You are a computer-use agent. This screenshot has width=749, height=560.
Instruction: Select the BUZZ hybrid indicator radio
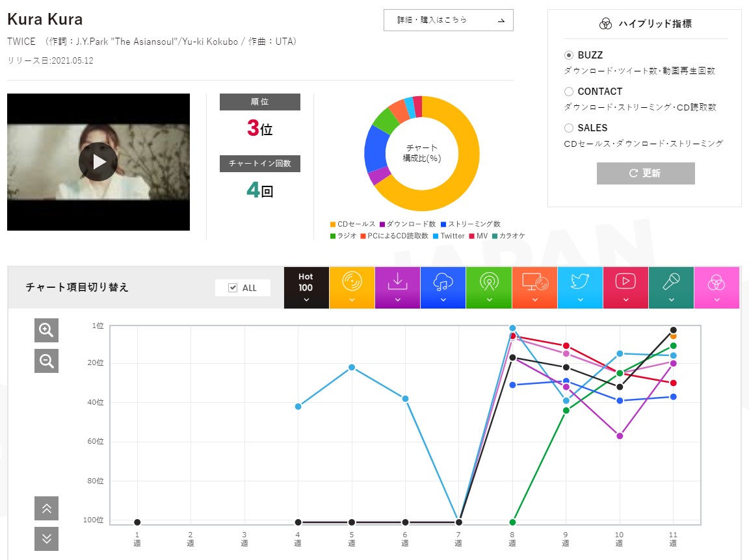click(x=568, y=55)
